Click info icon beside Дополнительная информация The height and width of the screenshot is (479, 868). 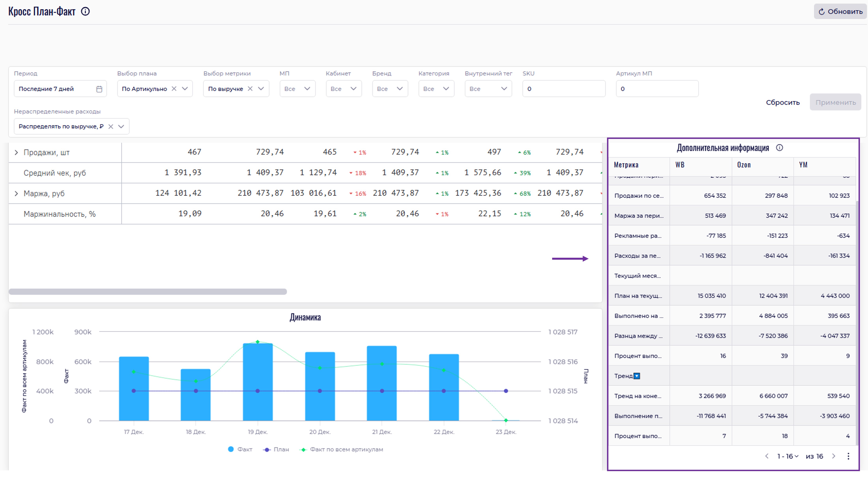click(x=779, y=148)
